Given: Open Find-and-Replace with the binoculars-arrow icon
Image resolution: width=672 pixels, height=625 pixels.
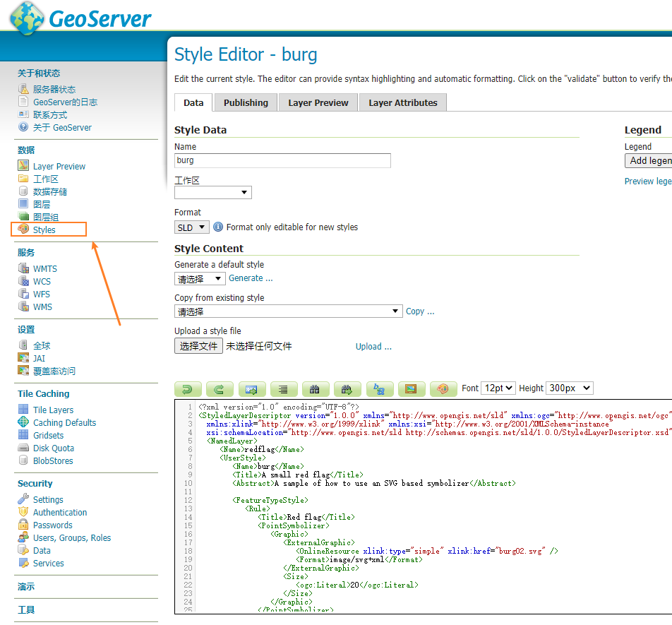Looking at the screenshot, I should click(x=347, y=388).
